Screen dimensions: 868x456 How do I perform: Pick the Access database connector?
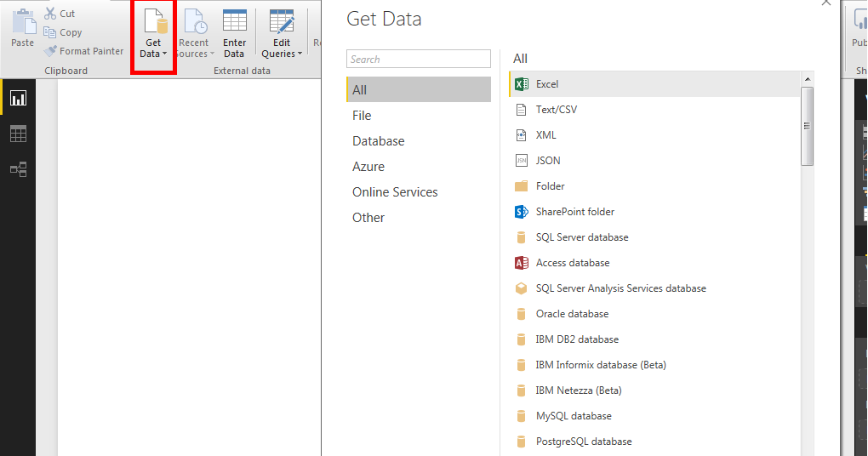pos(572,263)
